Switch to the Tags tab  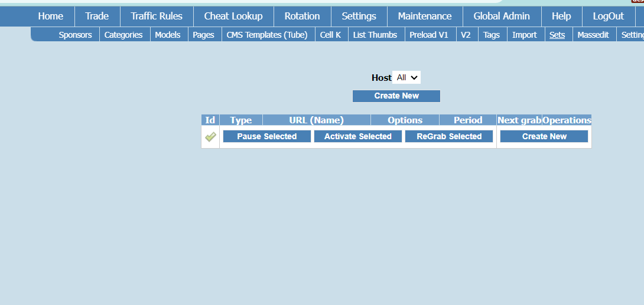point(491,35)
